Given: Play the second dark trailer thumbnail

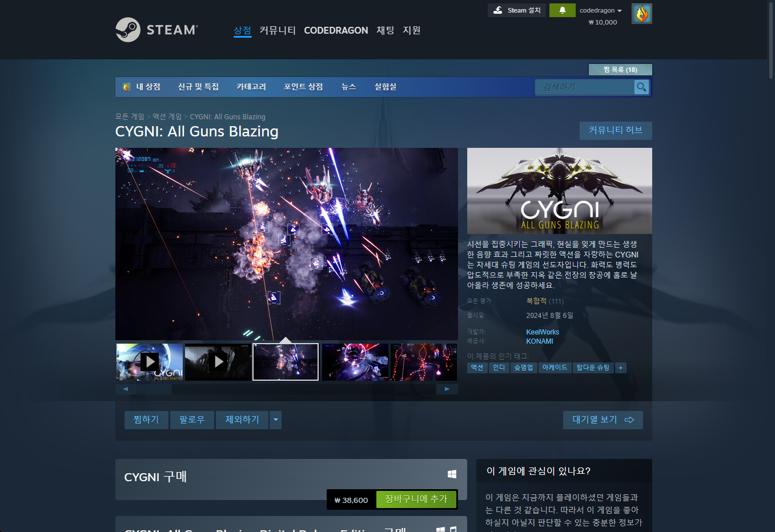Looking at the screenshot, I should (218, 362).
